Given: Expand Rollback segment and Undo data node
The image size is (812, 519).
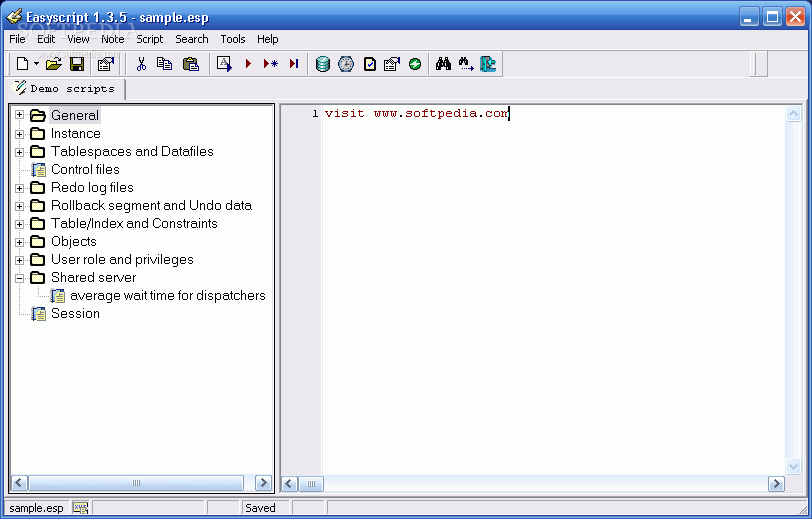Looking at the screenshot, I should click(x=20, y=206).
